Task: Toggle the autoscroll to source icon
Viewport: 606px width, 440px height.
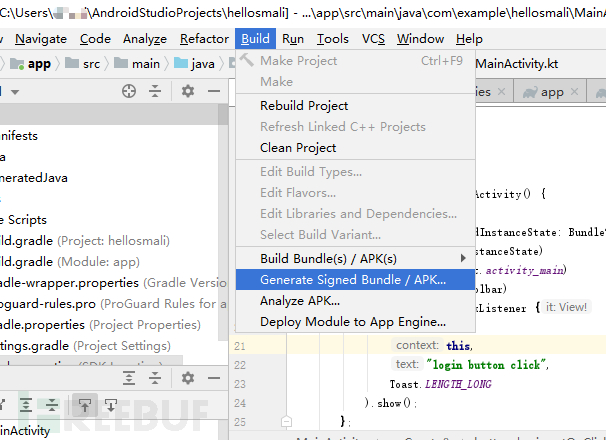Action: [85, 405]
